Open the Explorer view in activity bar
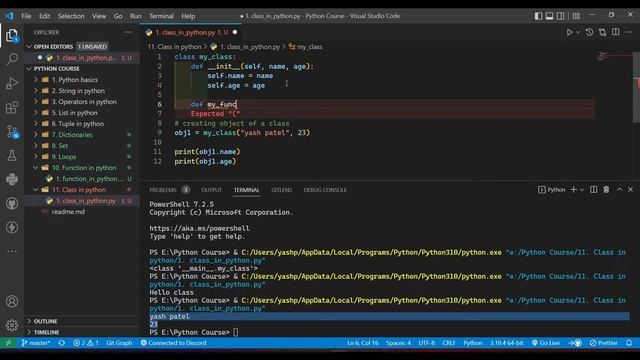The image size is (640, 360). [x=12, y=36]
